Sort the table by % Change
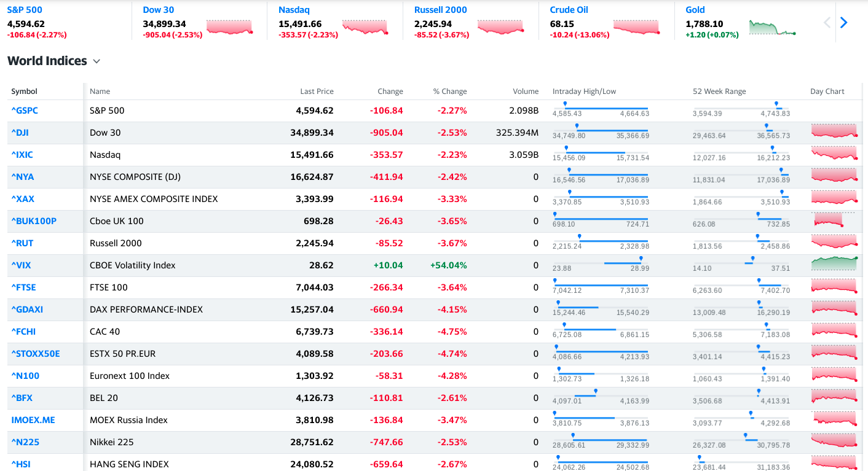 (x=450, y=91)
